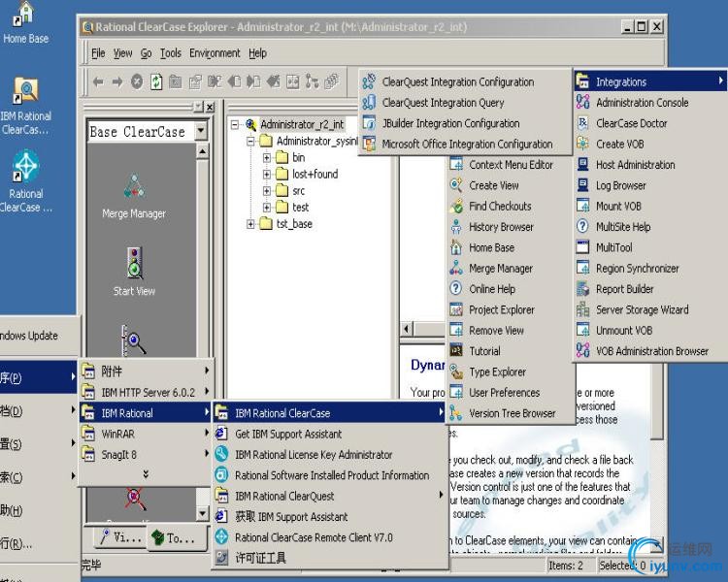Open ClearQuest Integration Configuration
The image size is (728, 582).
(x=465, y=82)
